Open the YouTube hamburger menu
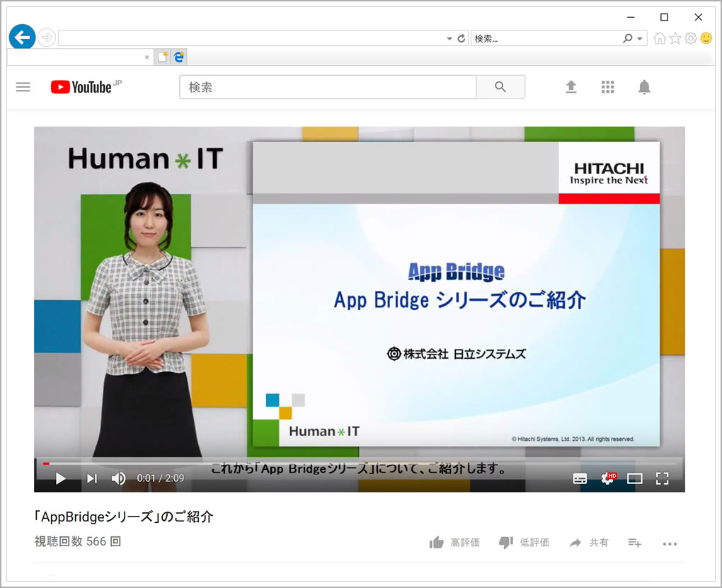Image resolution: width=722 pixels, height=588 pixels. click(23, 86)
